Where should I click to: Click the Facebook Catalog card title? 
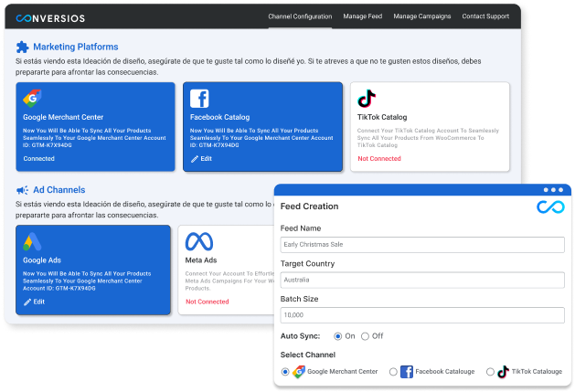[219, 117]
